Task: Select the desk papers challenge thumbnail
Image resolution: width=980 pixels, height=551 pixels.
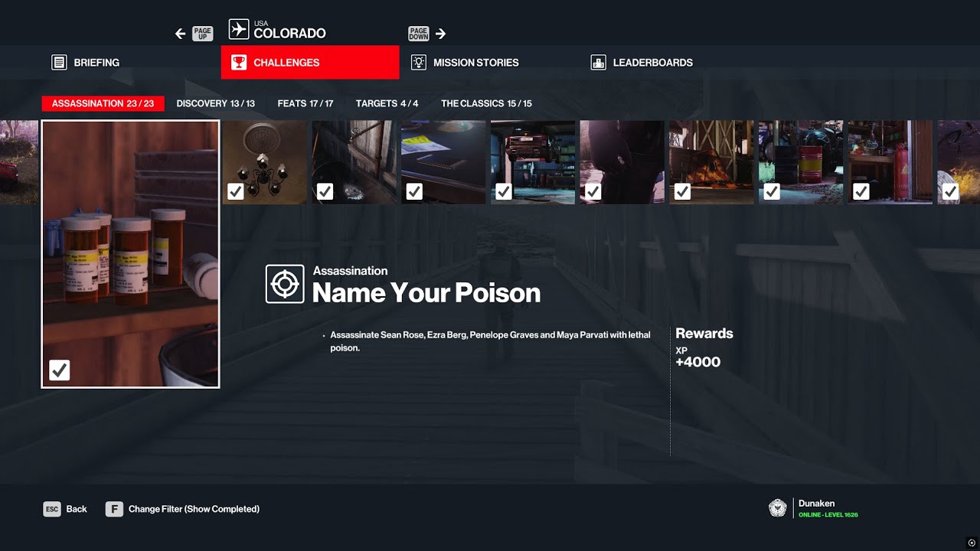Action: coord(443,162)
